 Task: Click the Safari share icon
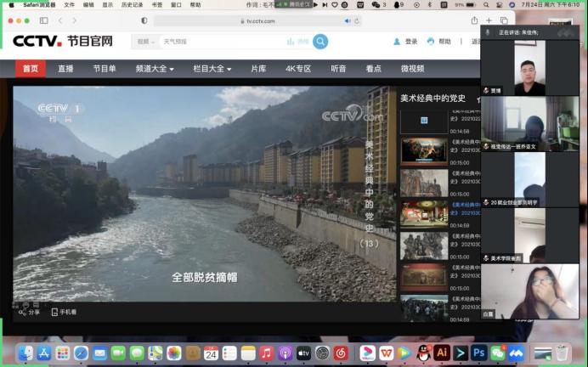(x=474, y=20)
